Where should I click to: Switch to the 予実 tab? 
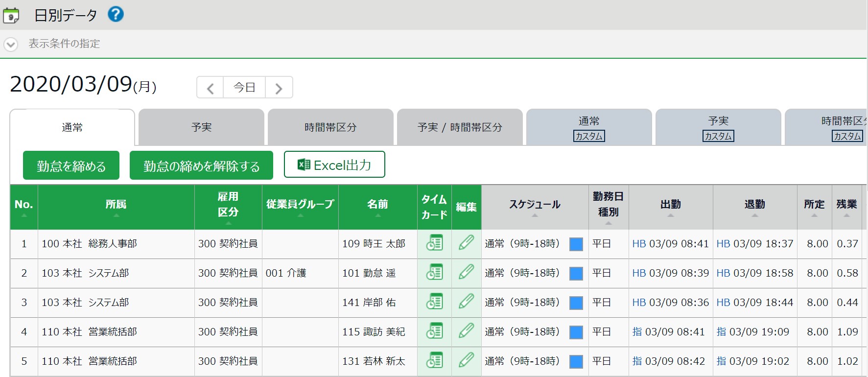click(x=201, y=127)
